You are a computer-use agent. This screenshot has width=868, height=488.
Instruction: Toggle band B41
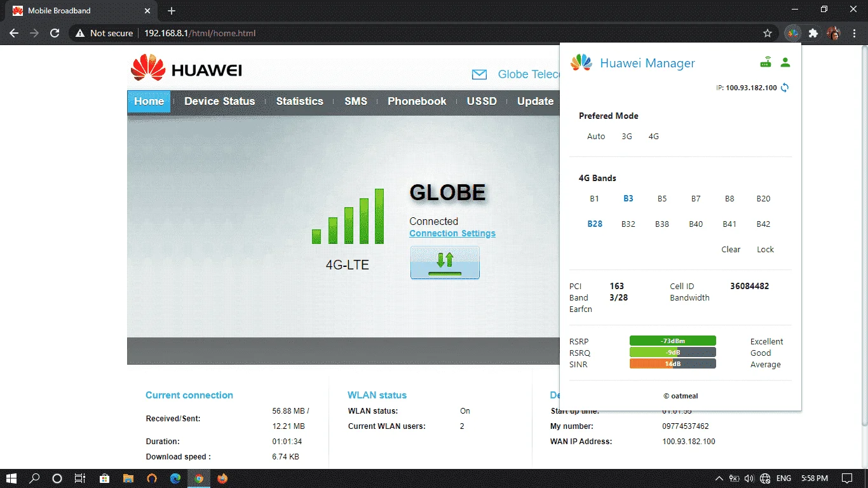tap(729, 224)
